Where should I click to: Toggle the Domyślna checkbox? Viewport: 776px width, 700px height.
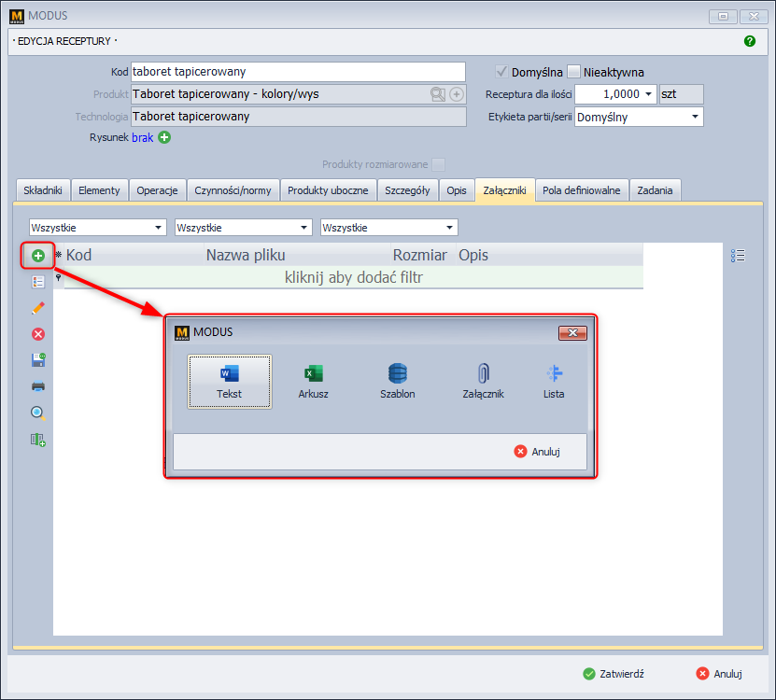point(501,72)
